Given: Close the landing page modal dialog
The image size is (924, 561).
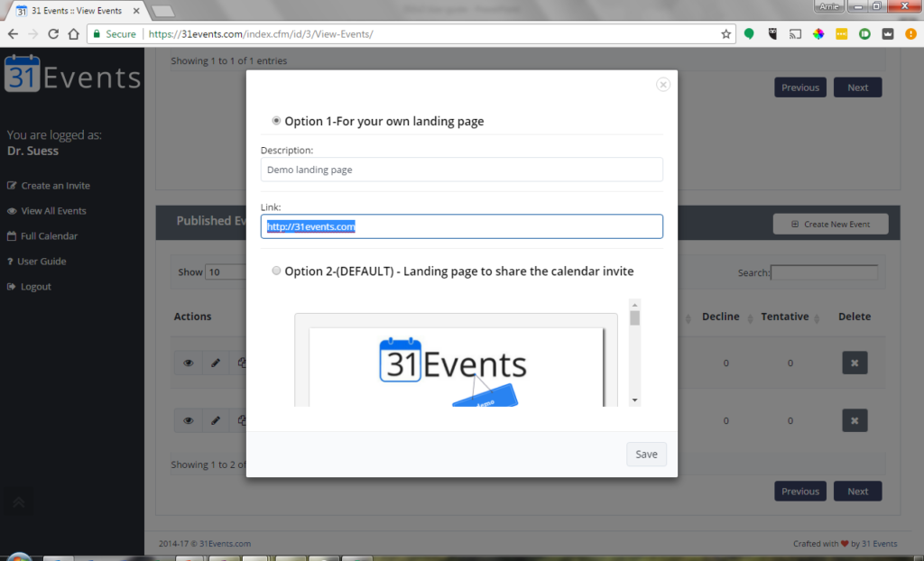Looking at the screenshot, I should tap(663, 84).
